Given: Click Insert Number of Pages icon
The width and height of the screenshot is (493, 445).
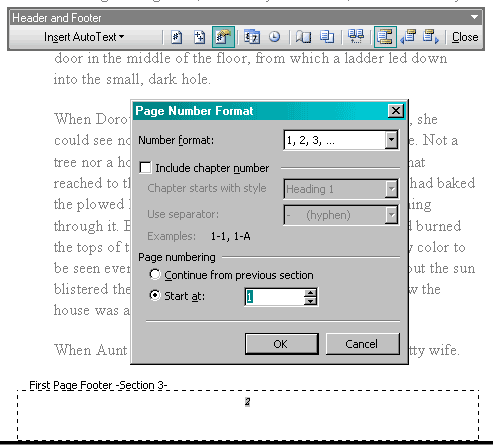Looking at the screenshot, I should point(199,37).
